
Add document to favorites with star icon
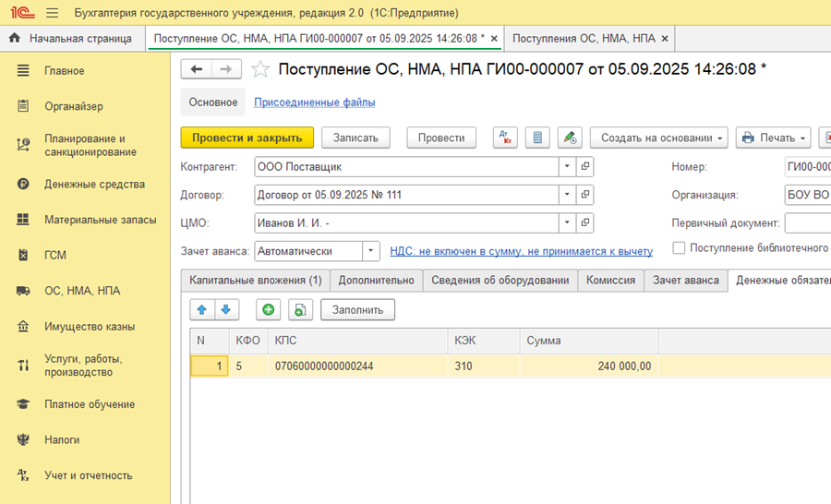pos(260,69)
